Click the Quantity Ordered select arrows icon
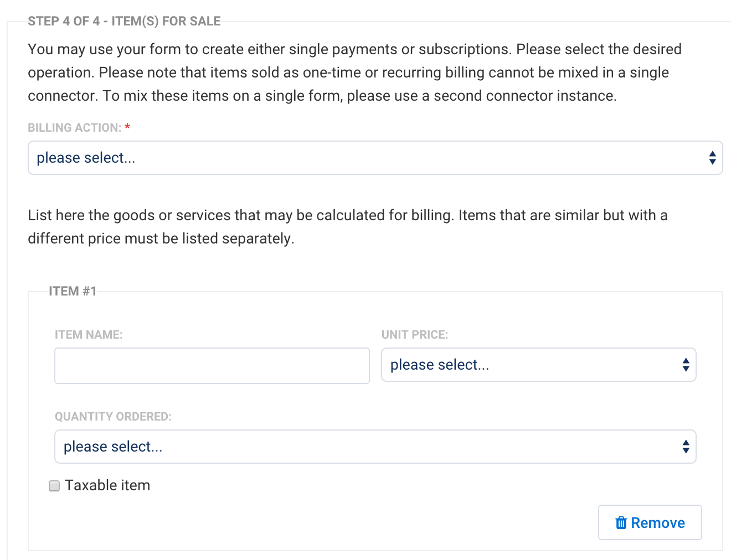Image resolution: width=731 pixels, height=560 pixels. (686, 447)
